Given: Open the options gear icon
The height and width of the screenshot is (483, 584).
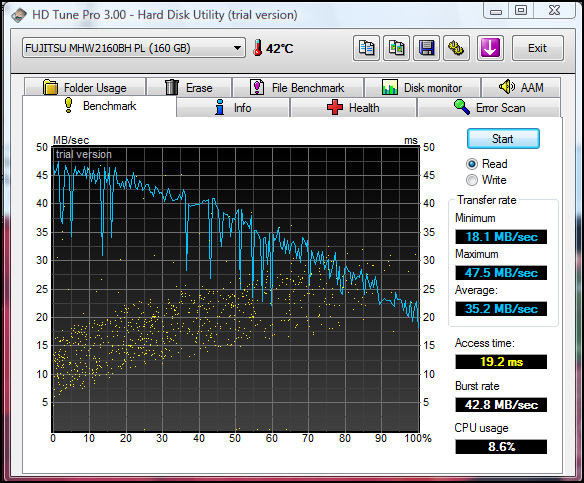Looking at the screenshot, I should click(456, 48).
